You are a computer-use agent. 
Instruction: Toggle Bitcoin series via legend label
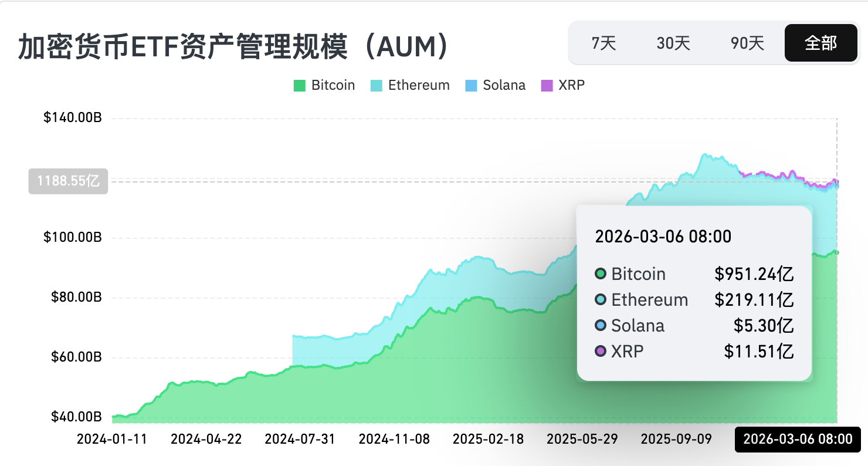point(333,85)
